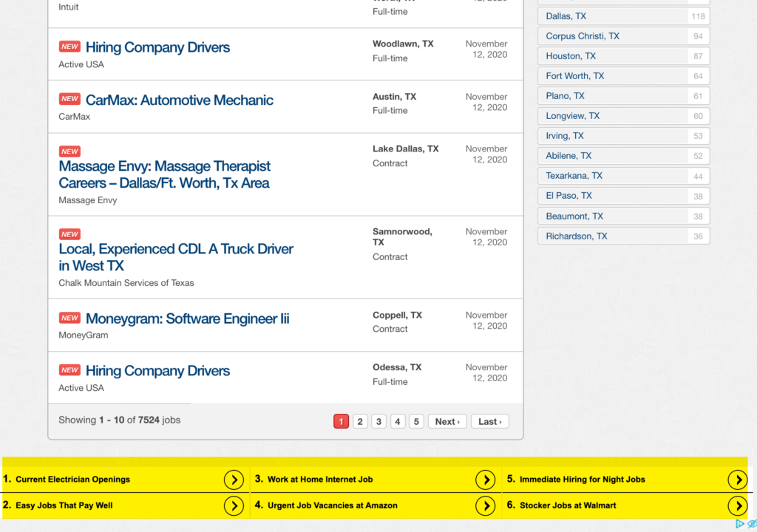Select current page 1 button
Screen dimensions: 757x532
(341, 421)
